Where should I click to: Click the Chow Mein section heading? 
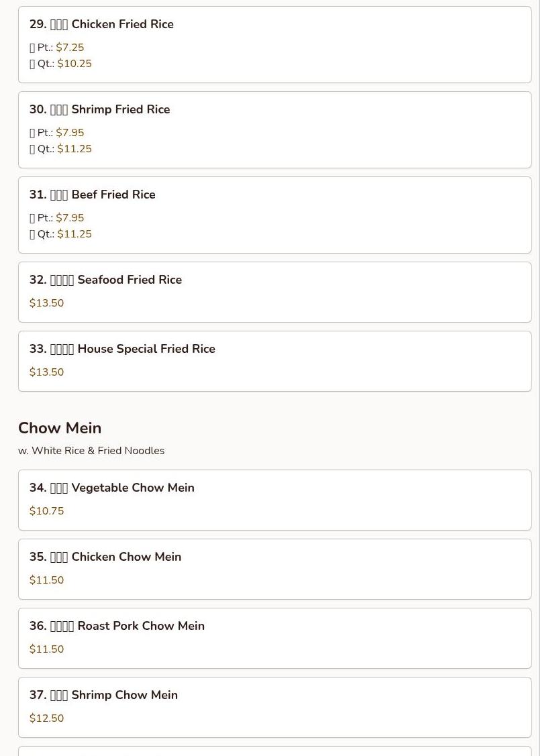click(x=60, y=428)
